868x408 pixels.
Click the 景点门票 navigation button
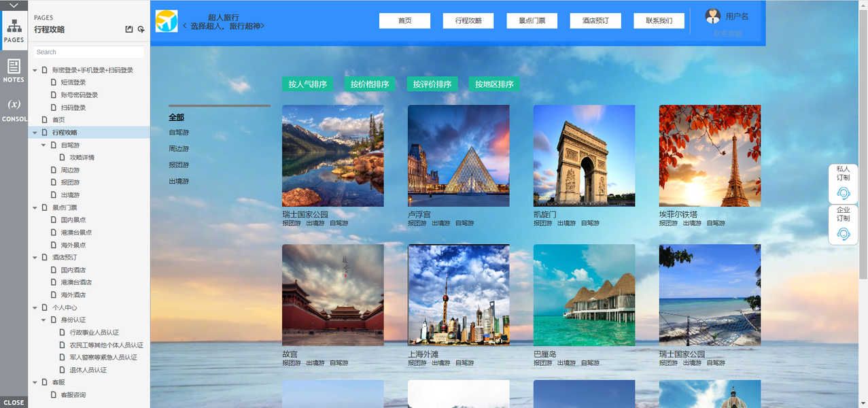point(532,20)
